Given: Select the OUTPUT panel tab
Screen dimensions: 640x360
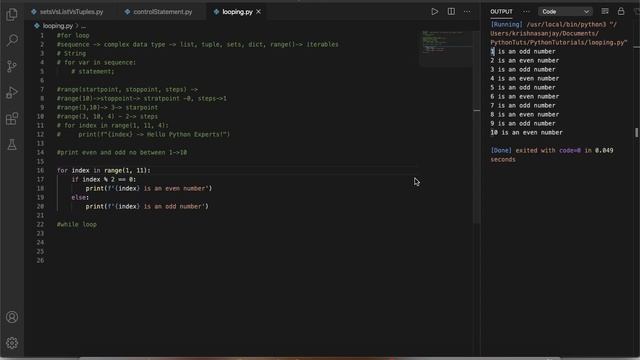Looking at the screenshot, I should [x=501, y=11].
